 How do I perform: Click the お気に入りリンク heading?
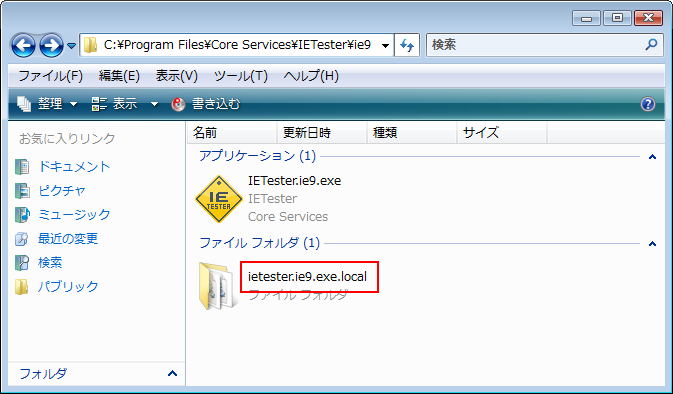pyautogui.click(x=67, y=139)
